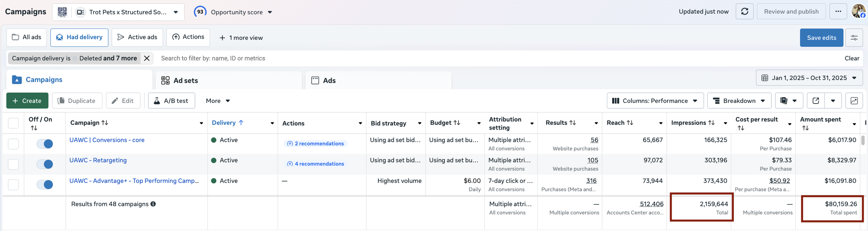Screen dimensions: 868x231
Task: Switch to the Active ads view
Action: (137, 37)
